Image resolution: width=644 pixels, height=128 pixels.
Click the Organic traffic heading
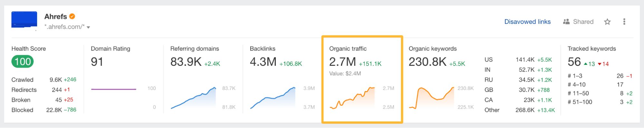pyautogui.click(x=348, y=49)
